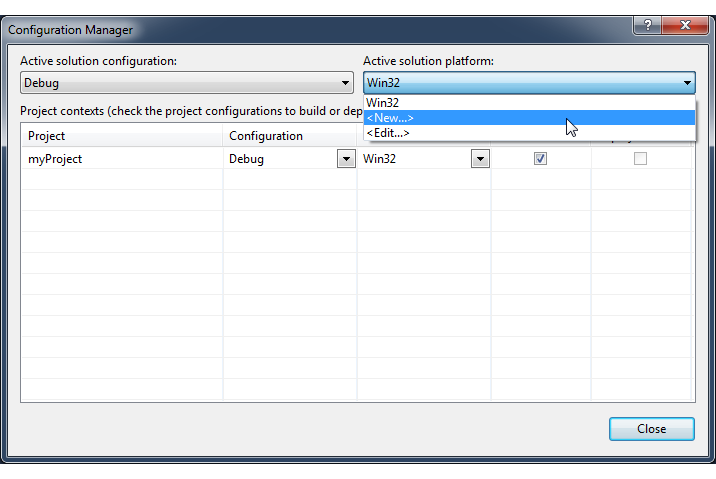The width and height of the screenshot is (716, 479).
Task: Click the Configuration column header
Action: click(x=290, y=136)
